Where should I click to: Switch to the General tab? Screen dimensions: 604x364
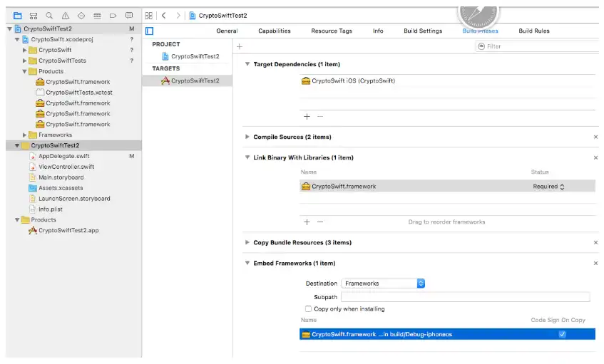tap(227, 31)
